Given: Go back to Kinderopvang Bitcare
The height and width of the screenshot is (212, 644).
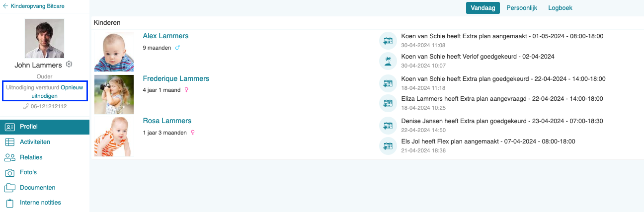Looking at the screenshot, I should click(x=38, y=6).
